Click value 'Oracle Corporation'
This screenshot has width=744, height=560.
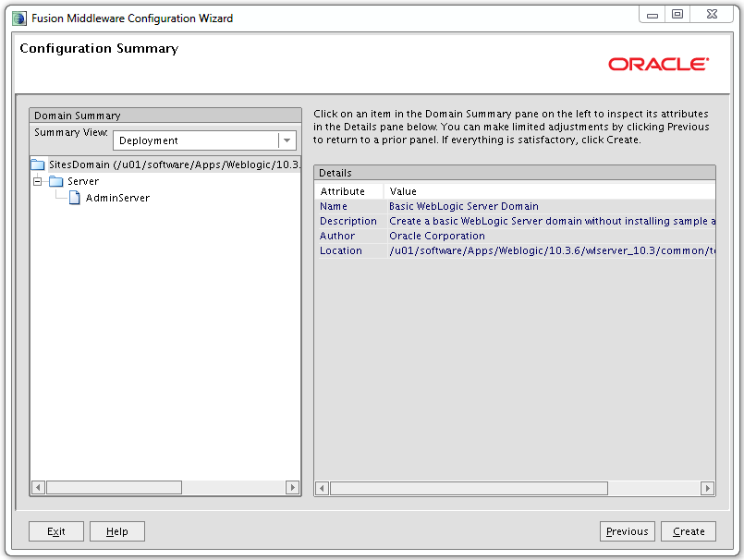550,236
